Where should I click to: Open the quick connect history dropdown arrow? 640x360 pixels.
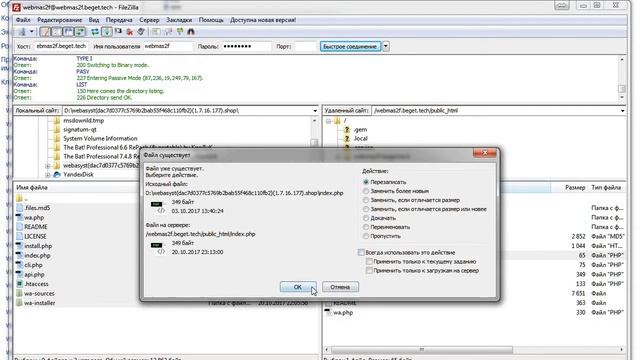coord(386,47)
